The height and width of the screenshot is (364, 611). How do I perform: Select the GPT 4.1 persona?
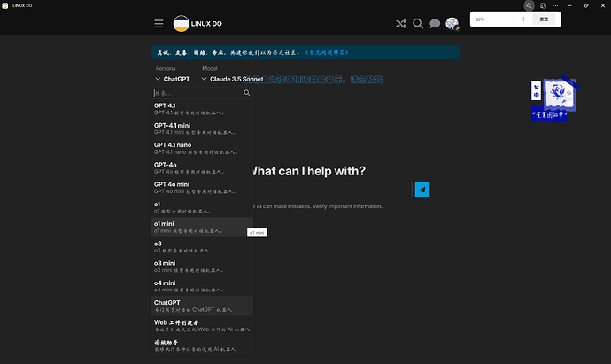coord(202,109)
